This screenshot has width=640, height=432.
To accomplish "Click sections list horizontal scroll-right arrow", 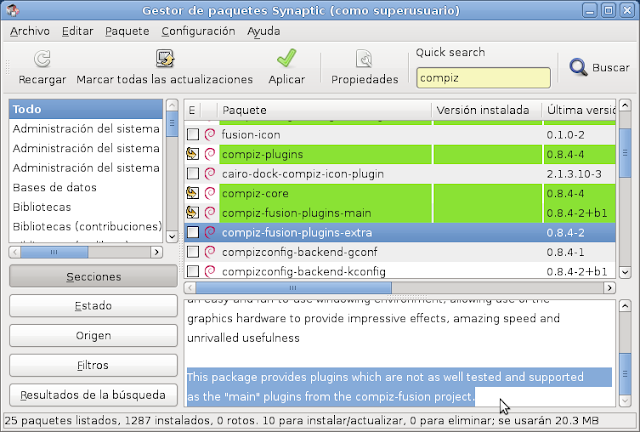I will (x=156, y=252).
